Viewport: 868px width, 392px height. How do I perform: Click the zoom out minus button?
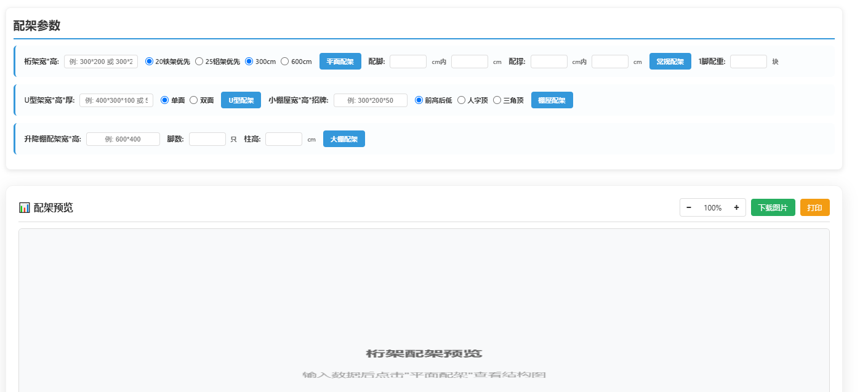click(689, 208)
